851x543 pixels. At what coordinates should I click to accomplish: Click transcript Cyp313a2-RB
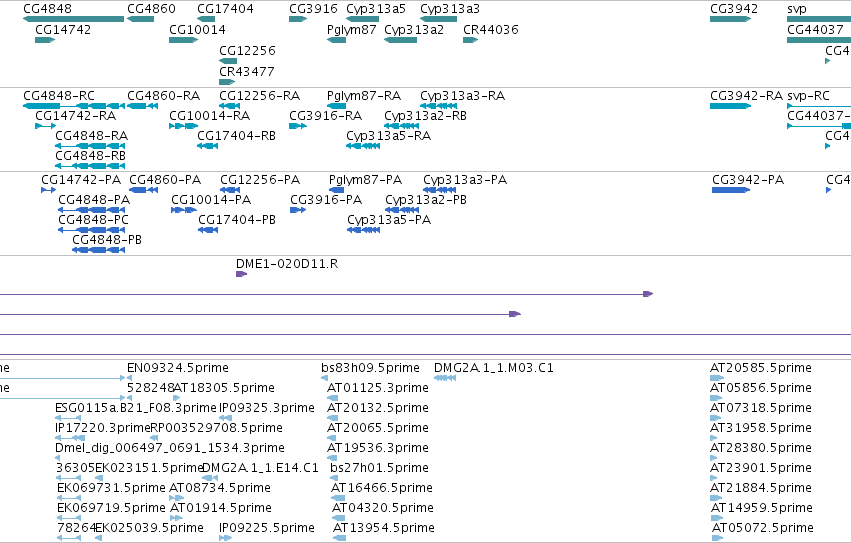coord(426,116)
